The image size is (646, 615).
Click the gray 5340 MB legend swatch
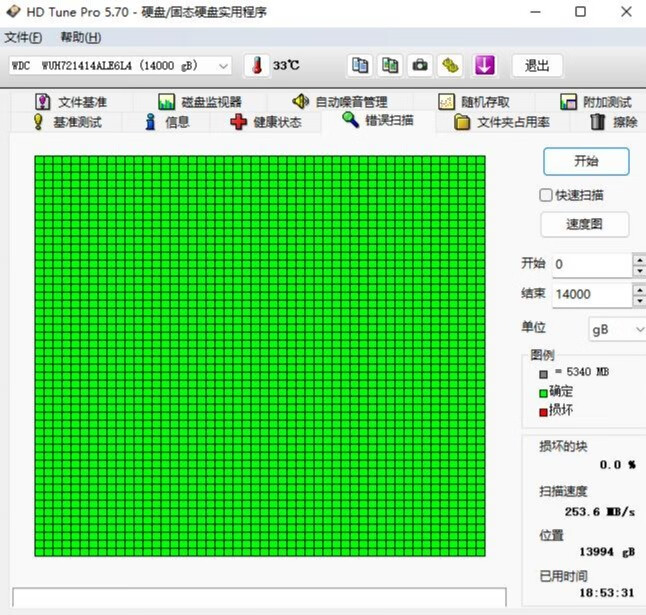click(x=543, y=374)
